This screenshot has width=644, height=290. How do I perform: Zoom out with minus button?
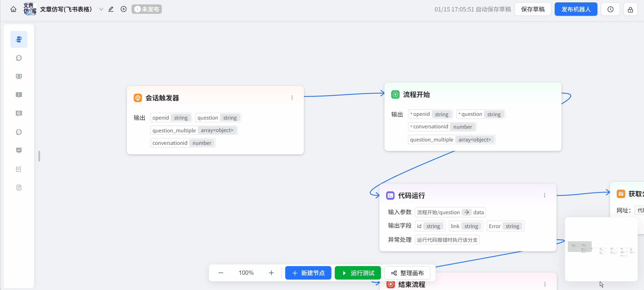pyautogui.click(x=221, y=273)
